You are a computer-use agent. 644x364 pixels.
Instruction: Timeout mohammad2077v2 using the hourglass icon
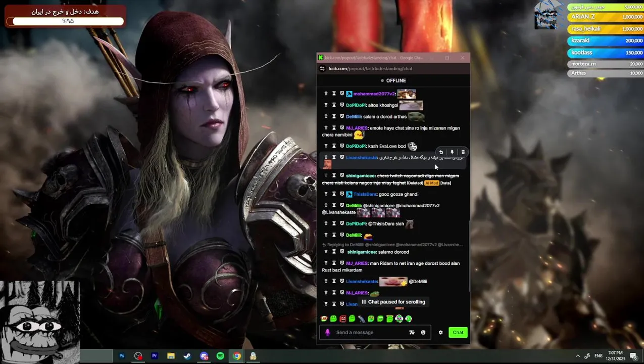(x=334, y=94)
